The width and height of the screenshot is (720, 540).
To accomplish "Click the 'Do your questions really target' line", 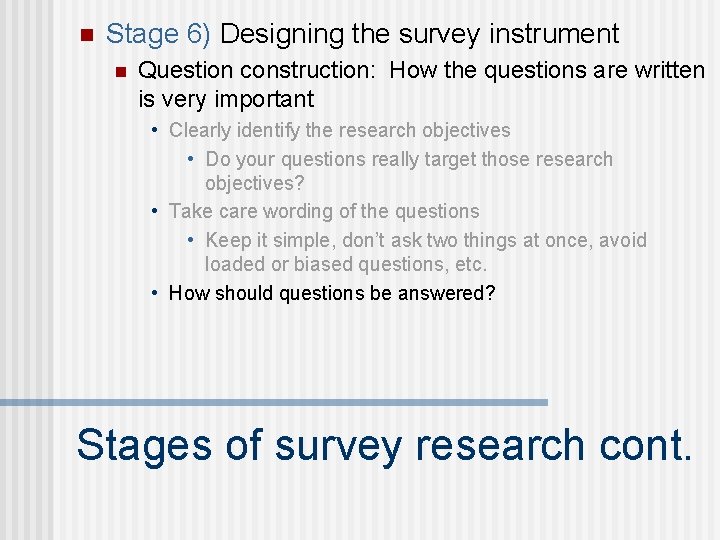I will click(x=409, y=159).
